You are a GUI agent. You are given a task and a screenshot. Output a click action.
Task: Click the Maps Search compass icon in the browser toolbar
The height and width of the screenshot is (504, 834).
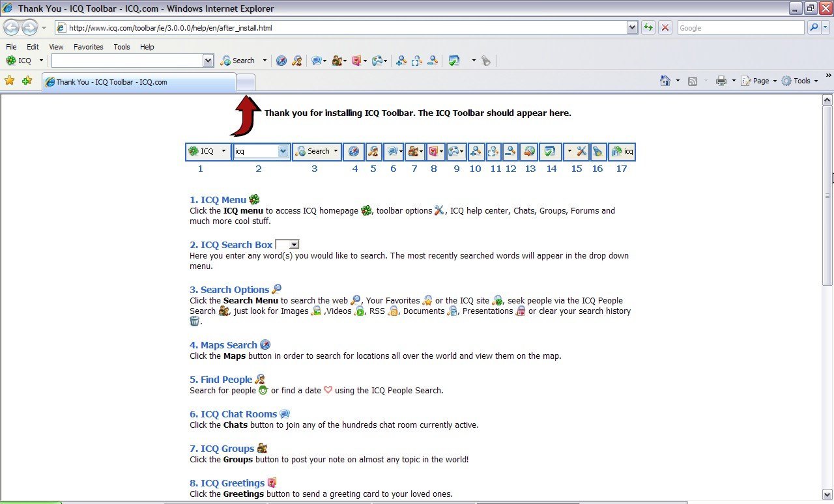281,61
